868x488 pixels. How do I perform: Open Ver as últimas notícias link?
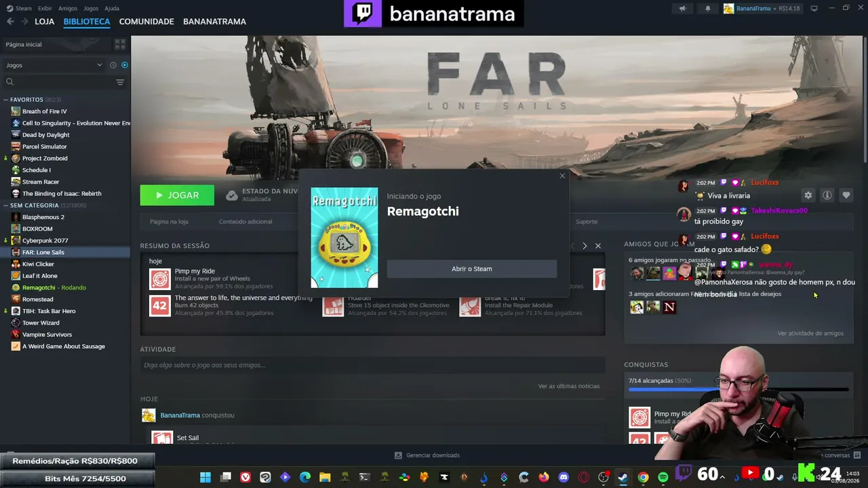click(x=569, y=386)
